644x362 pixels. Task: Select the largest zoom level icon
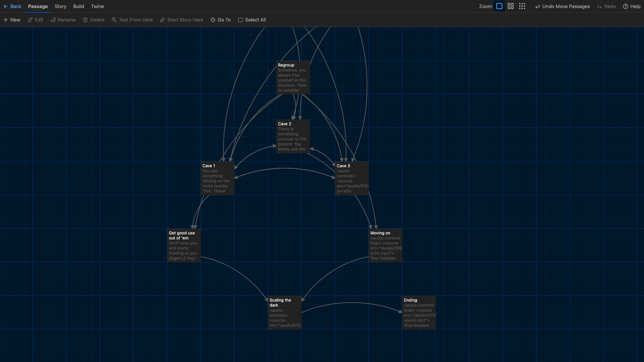coord(499,6)
